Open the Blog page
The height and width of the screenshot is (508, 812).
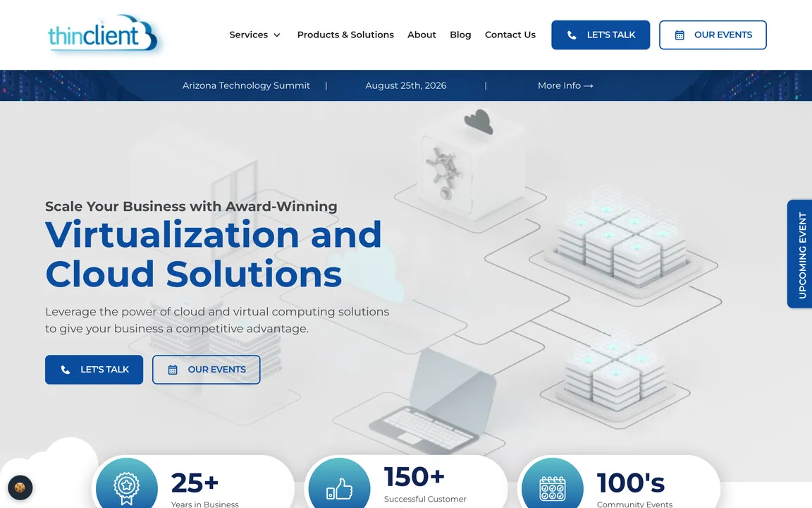tap(460, 35)
